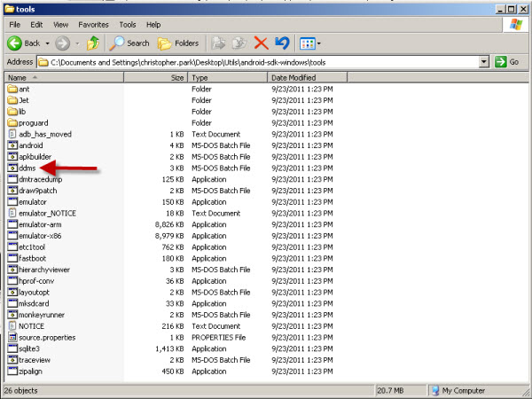Image resolution: width=532 pixels, height=399 pixels.
Task: Select the sqlite3 application icon
Action: coord(12,348)
